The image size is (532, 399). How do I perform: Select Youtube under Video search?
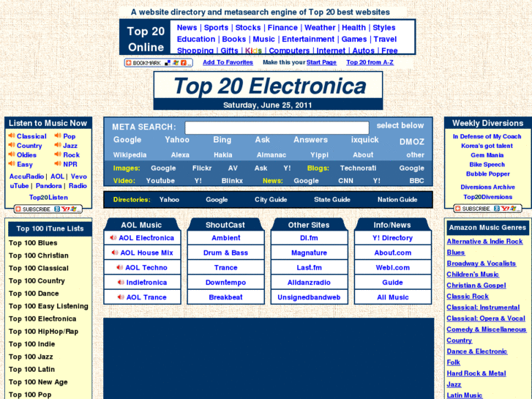[x=160, y=181]
